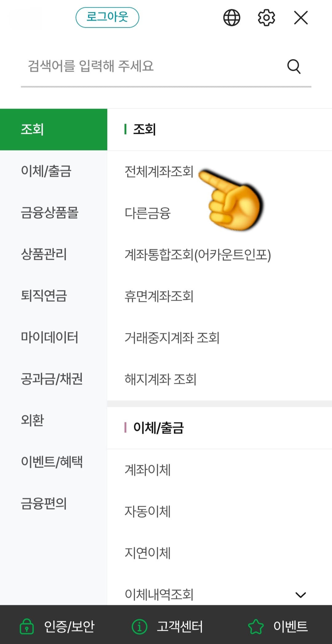Open the 계좌이체 page
332x644 pixels.
[148, 469]
